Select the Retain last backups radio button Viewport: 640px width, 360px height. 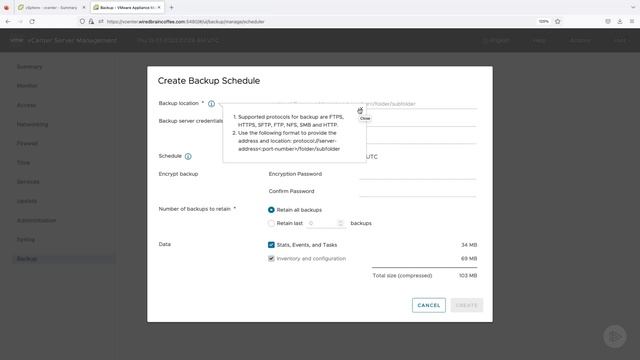pyautogui.click(x=271, y=223)
